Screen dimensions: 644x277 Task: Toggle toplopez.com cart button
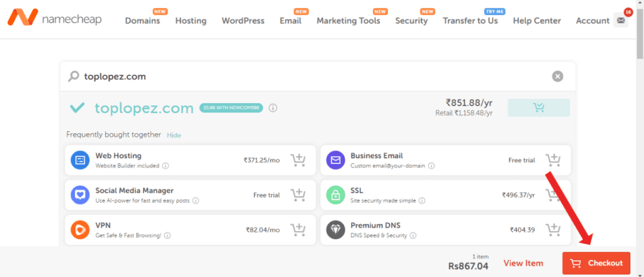coord(538,107)
